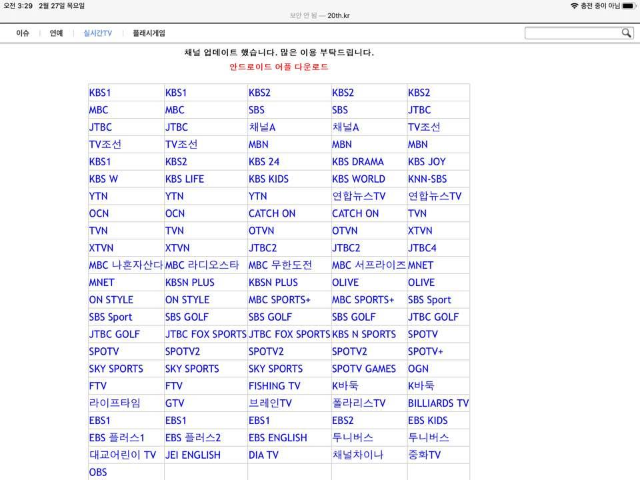The width and height of the screenshot is (640, 480).
Task: Select the KBS W channel link
Action: [103, 179]
